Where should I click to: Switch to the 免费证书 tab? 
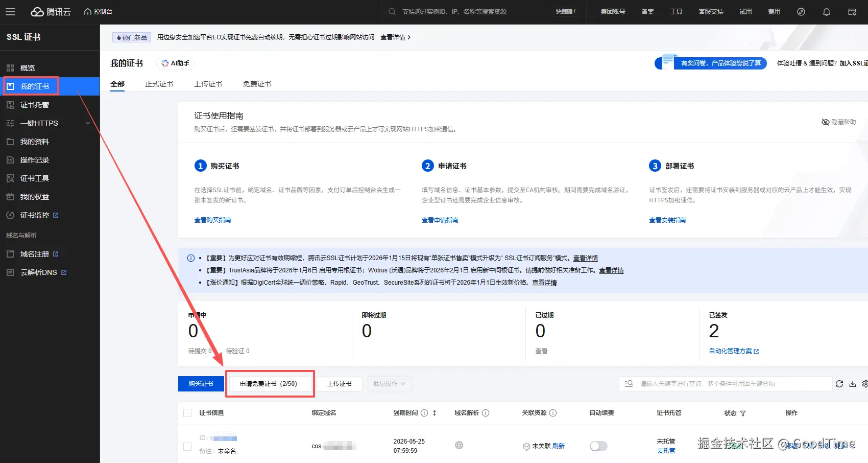[x=257, y=84]
